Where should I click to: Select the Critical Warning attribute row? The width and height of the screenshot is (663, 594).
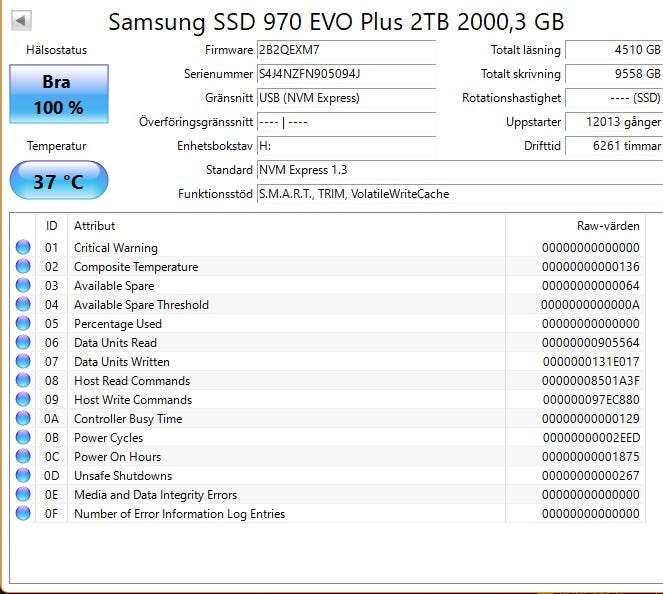[x=328, y=247]
